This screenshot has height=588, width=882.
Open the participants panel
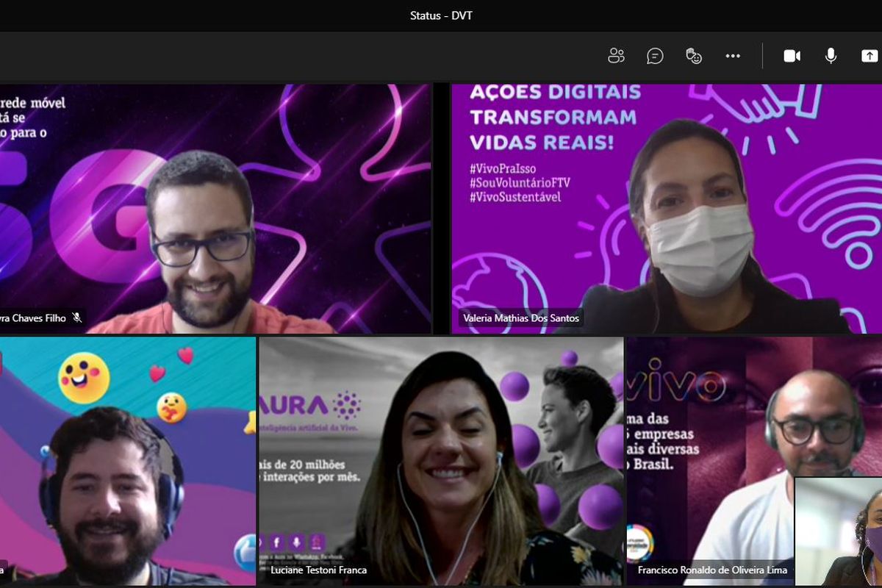tap(616, 56)
